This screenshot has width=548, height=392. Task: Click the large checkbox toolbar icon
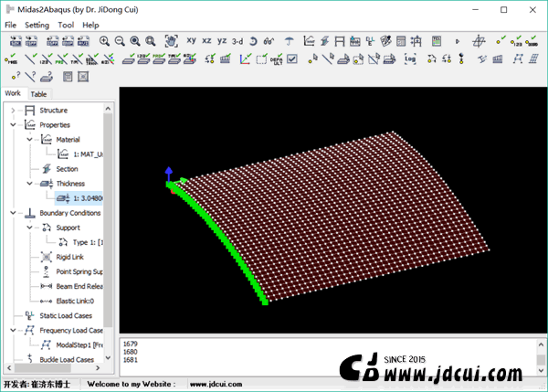[292, 59]
